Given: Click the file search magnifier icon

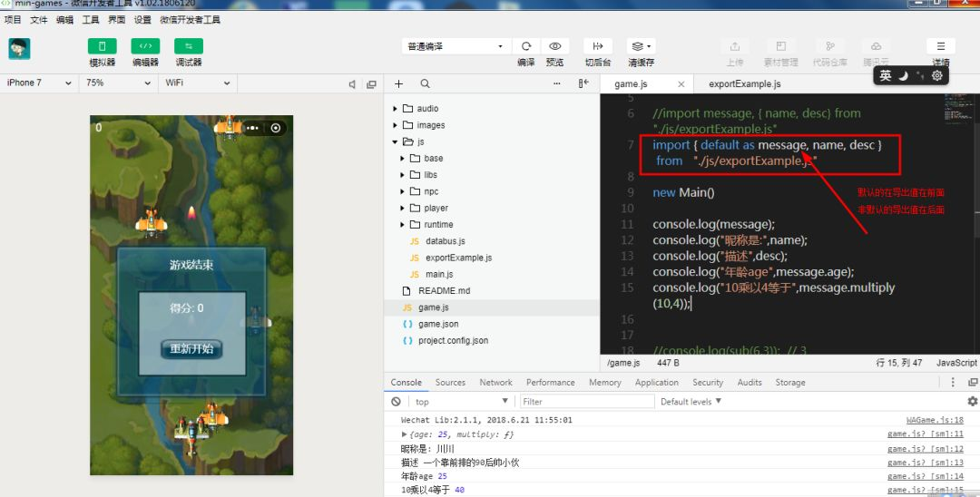Looking at the screenshot, I should [425, 83].
